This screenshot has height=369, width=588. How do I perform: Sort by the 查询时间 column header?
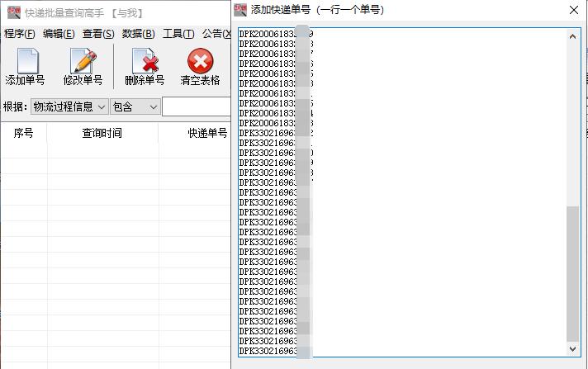point(102,133)
